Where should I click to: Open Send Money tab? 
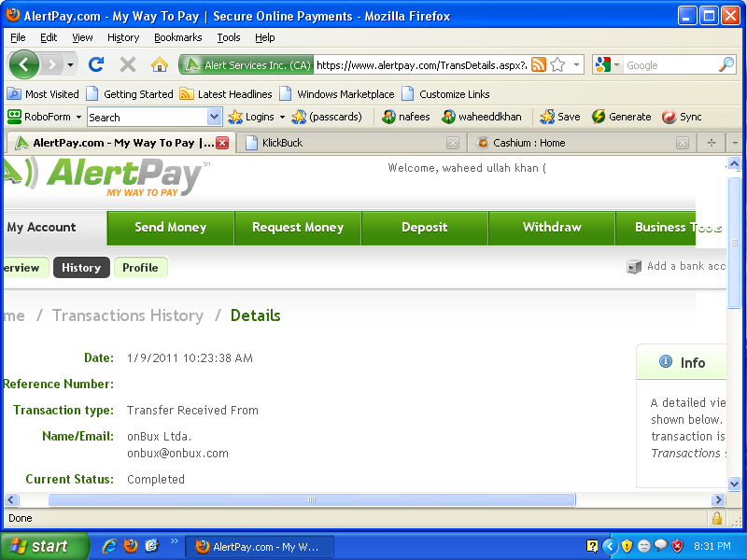(x=171, y=228)
